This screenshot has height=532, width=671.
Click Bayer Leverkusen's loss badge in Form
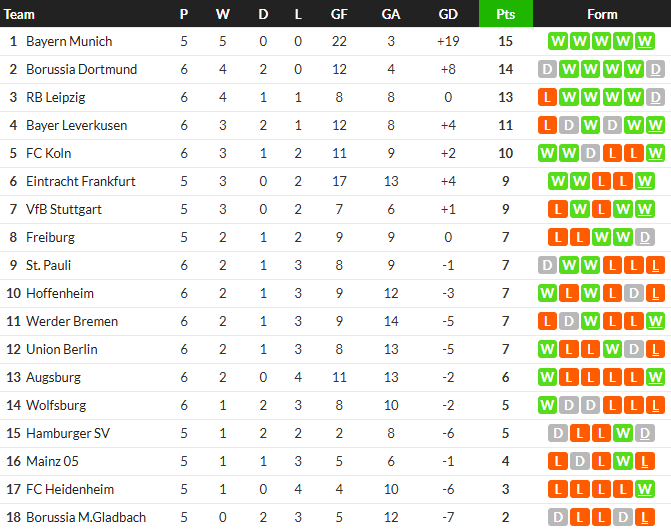click(547, 126)
